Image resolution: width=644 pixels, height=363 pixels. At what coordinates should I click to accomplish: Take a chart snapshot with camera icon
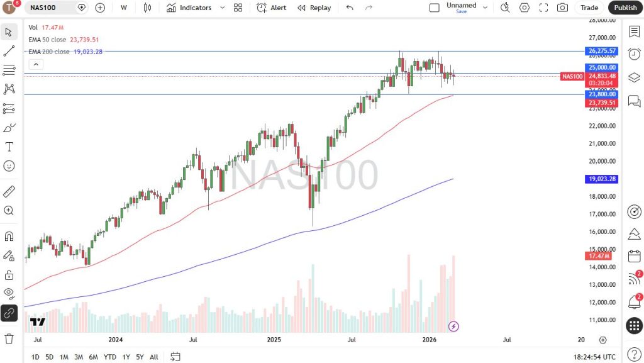[x=562, y=8]
